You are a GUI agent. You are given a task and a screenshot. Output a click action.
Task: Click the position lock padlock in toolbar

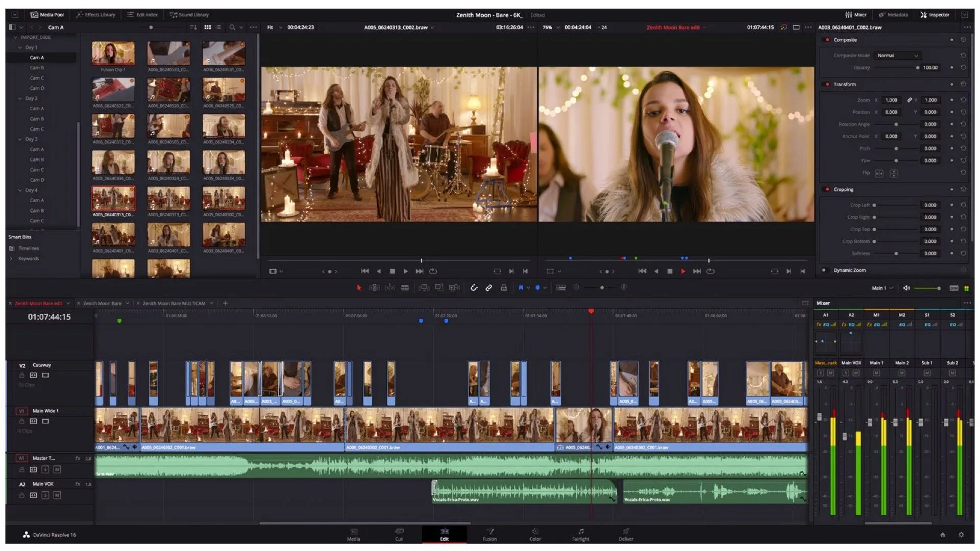[503, 288]
